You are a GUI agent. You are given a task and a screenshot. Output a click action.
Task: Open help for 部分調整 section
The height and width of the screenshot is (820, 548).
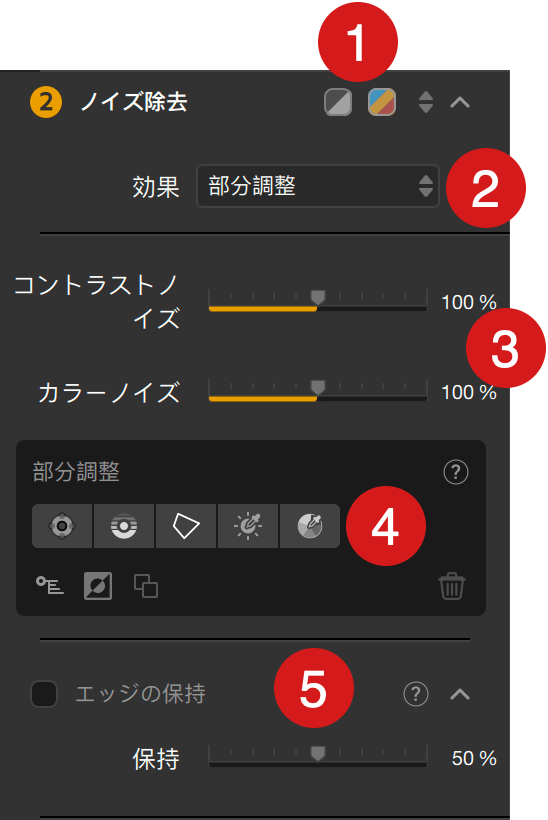click(456, 472)
